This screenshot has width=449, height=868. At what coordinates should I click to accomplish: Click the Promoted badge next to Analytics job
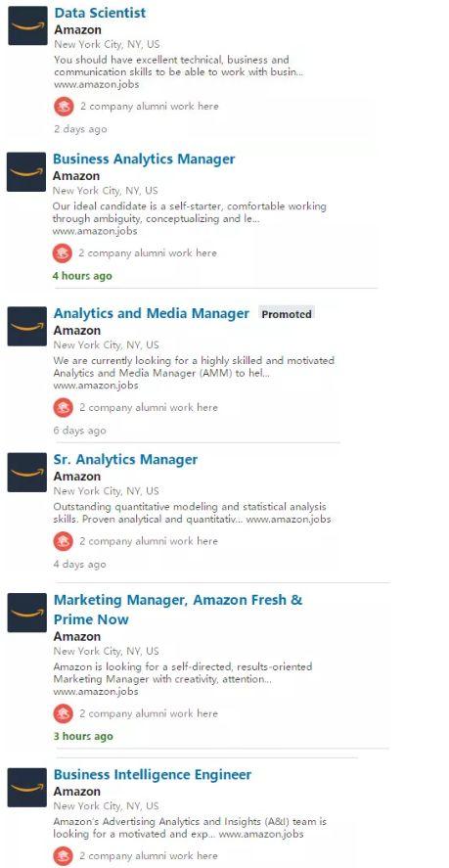tap(287, 314)
